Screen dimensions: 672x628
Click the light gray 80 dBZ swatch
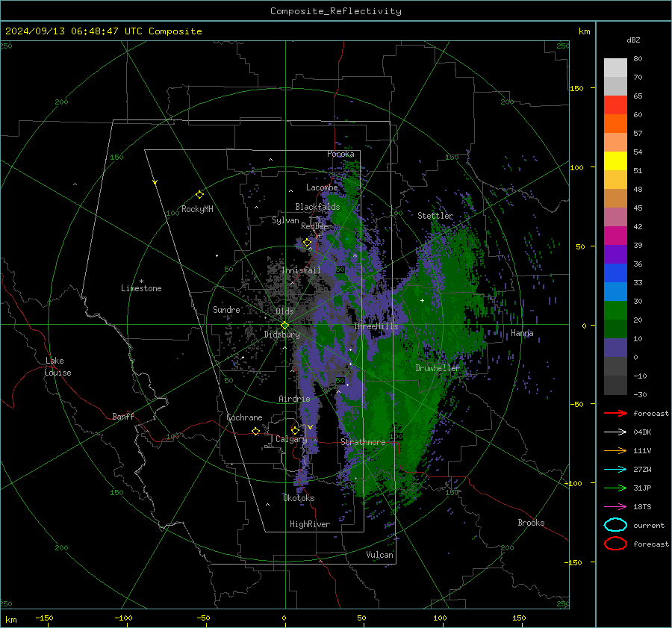click(x=615, y=67)
